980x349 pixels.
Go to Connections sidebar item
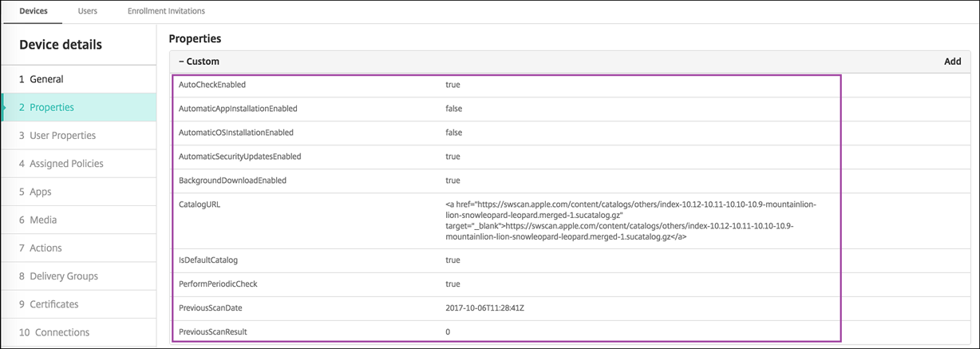tap(59, 332)
